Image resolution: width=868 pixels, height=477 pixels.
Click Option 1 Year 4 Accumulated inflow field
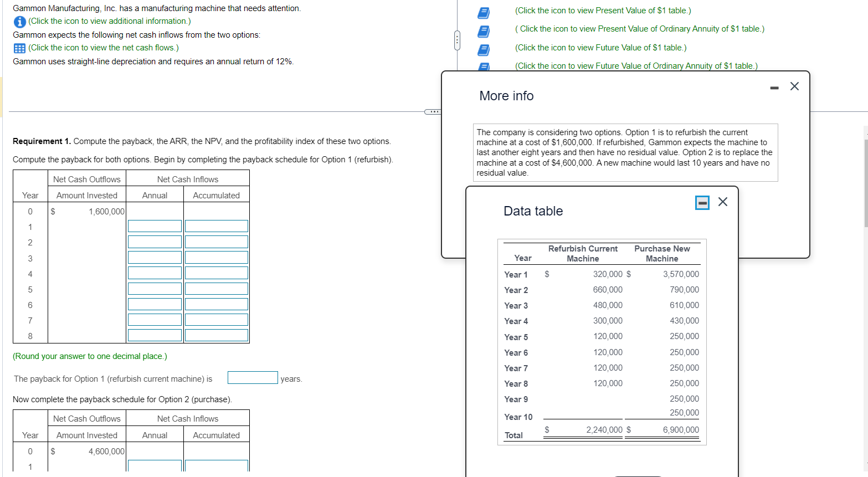pyautogui.click(x=217, y=273)
